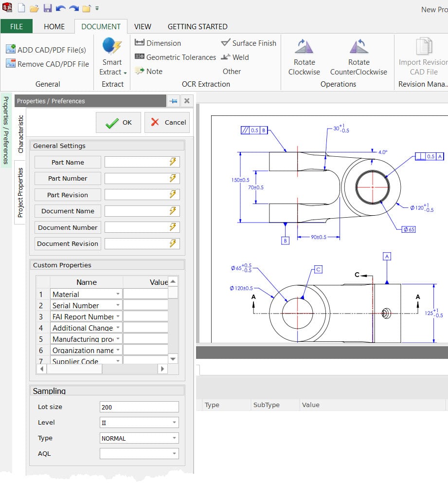
Task: Switch to the VIEW ribbon tab
Action: 143,27
